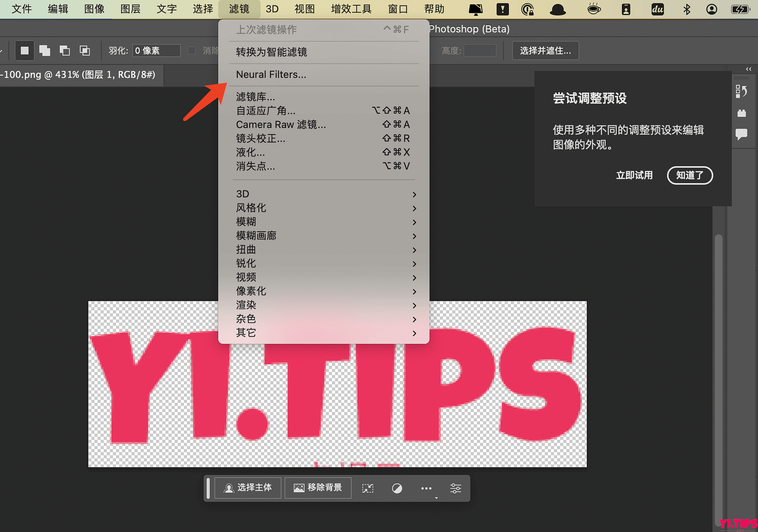This screenshot has width=758, height=532.
Task: Click the transform image icon in the contextual taskbar
Action: click(368, 488)
